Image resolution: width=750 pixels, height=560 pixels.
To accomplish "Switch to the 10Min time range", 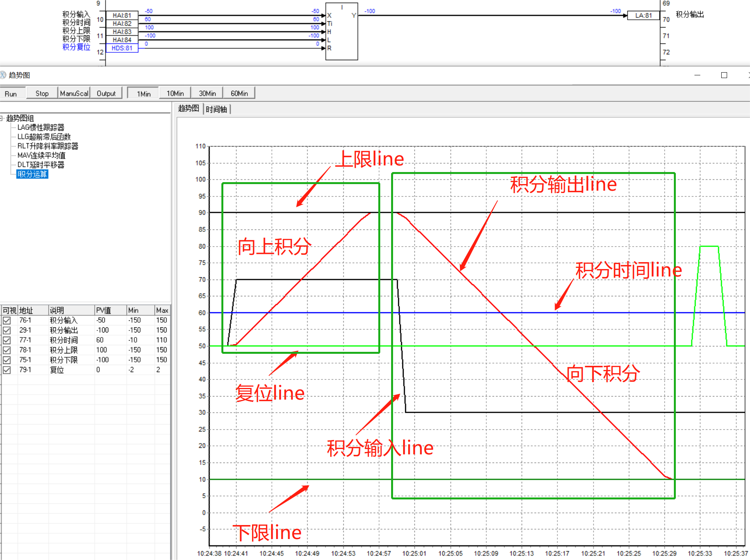I will pyautogui.click(x=175, y=94).
